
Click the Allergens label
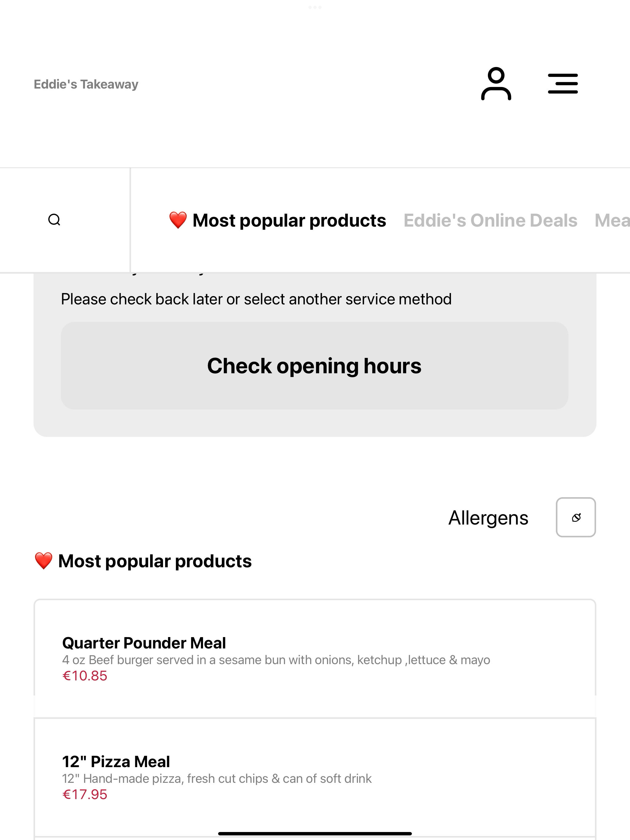[488, 517]
